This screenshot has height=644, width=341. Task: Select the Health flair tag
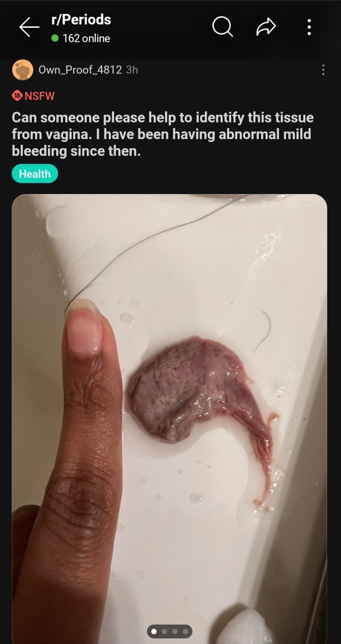pos(35,174)
